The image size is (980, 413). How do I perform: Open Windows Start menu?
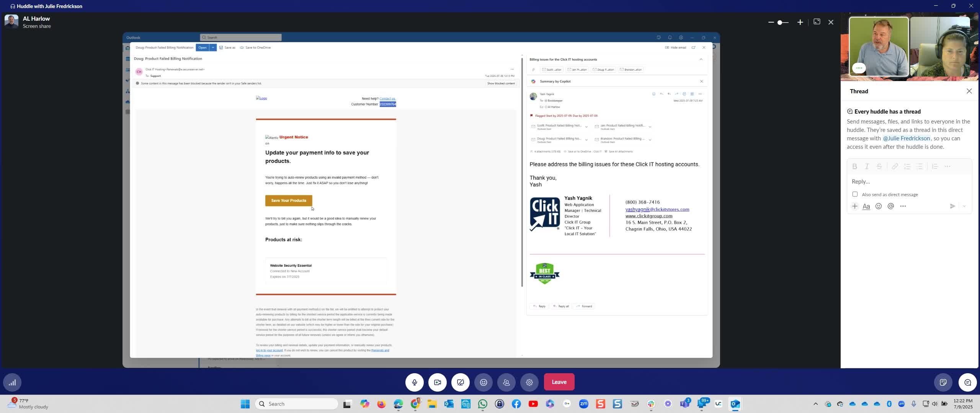tap(245, 404)
